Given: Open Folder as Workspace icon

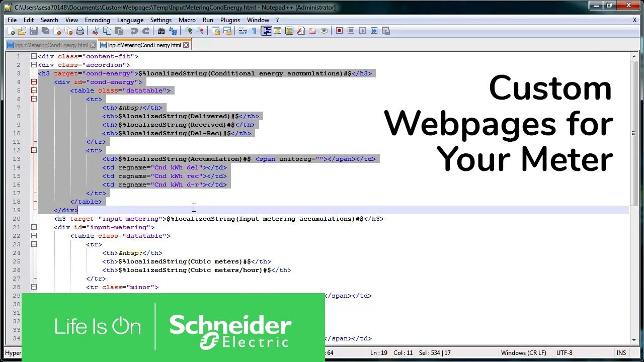Looking at the screenshot, I should click(x=312, y=31).
